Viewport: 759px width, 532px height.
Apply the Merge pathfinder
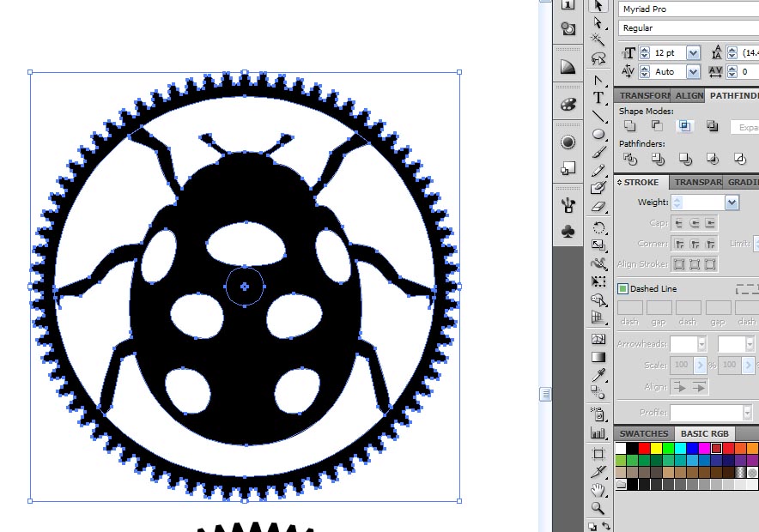[x=685, y=159]
